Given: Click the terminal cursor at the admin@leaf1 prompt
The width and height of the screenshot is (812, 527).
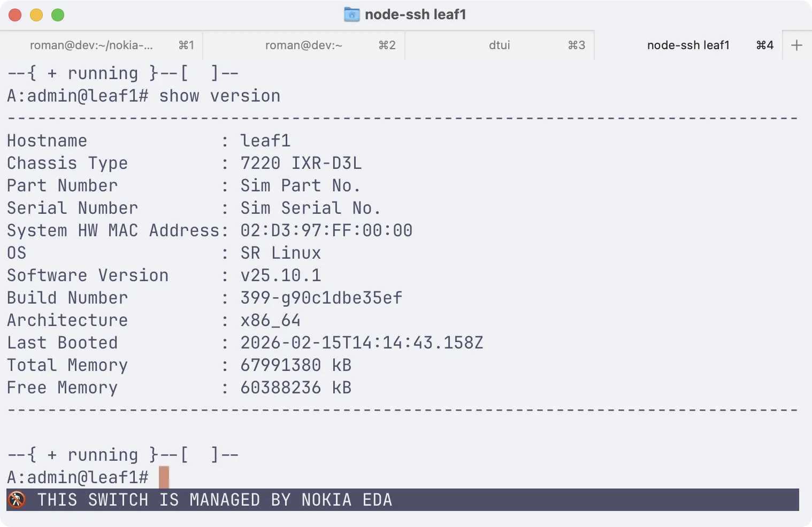Looking at the screenshot, I should 164,477.
